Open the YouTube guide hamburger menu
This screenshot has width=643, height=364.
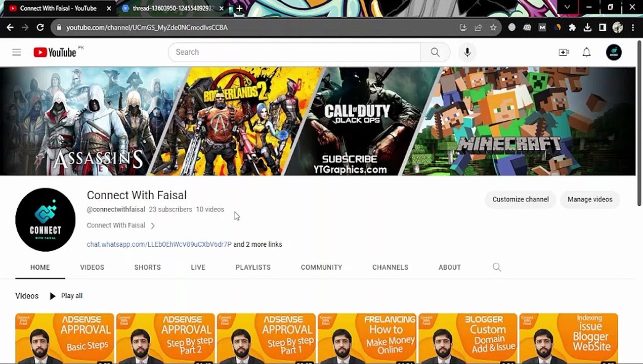click(x=17, y=52)
